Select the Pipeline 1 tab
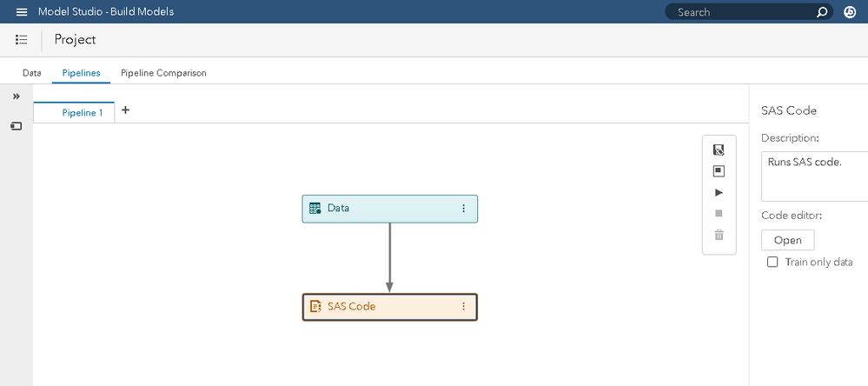The image size is (868, 386). click(x=82, y=113)
